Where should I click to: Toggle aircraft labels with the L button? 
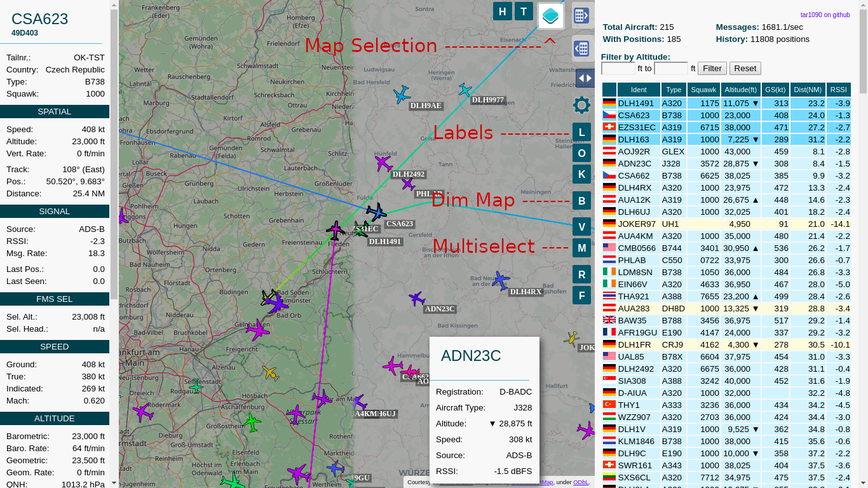(x=581, y=133)
